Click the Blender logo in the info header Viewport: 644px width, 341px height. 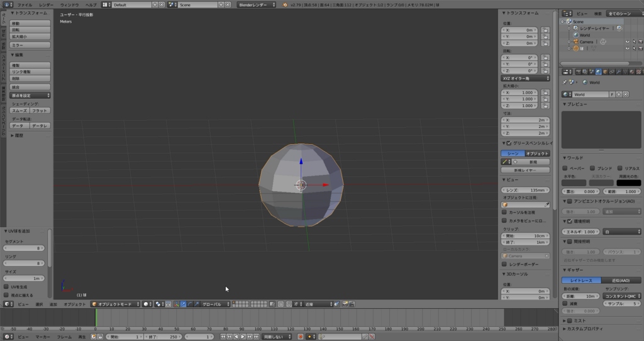coord(285,4)
